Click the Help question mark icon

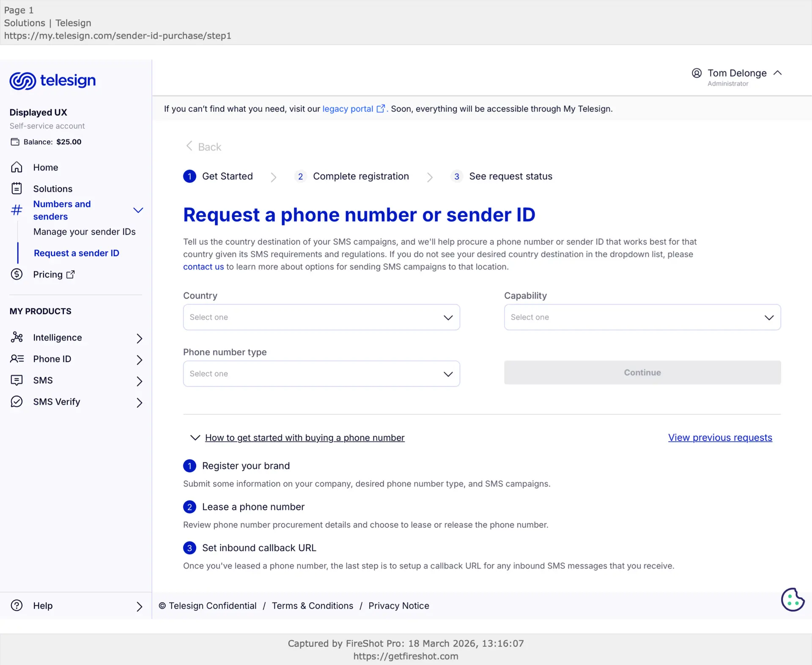[x=16, y=605]
